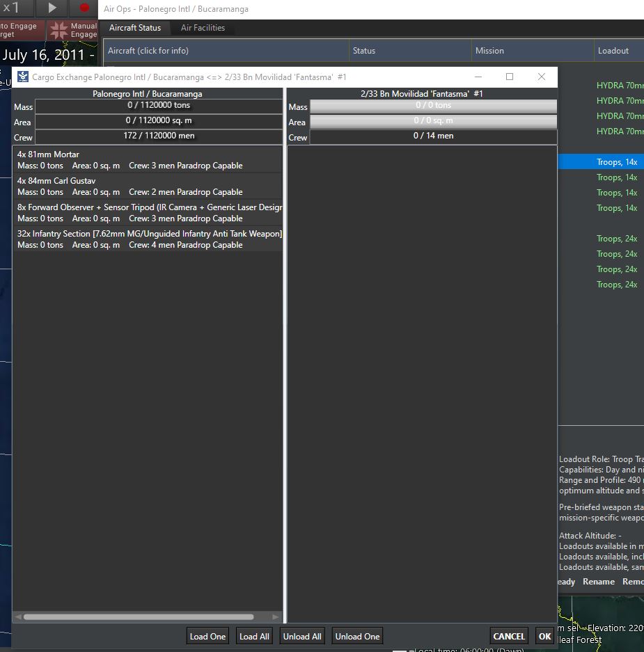Open the Air Facilities tab
This screenshot has height=652, width=644.
point(203,28)
